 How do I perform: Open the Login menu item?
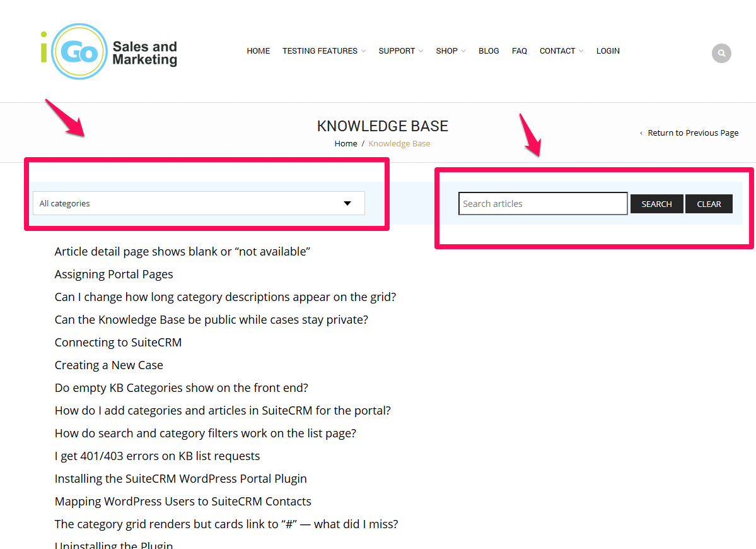pyautogui.click(x=607, y=51)
